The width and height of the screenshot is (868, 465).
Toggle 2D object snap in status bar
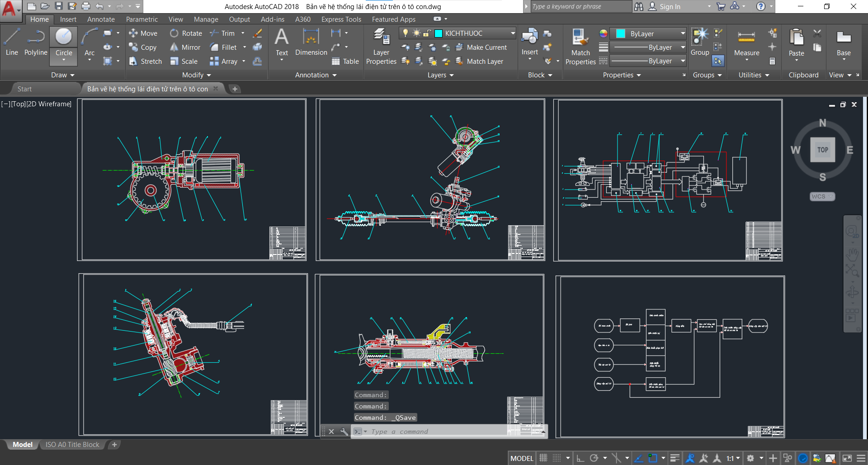653,458
